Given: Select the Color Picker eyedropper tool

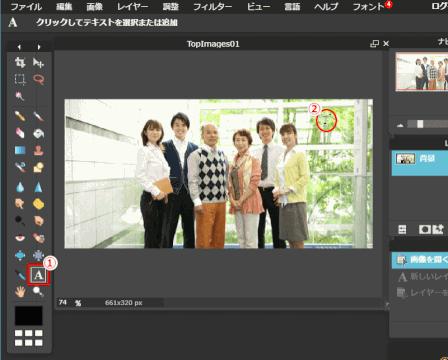Looking at the screenshot, I should point(20,275).
